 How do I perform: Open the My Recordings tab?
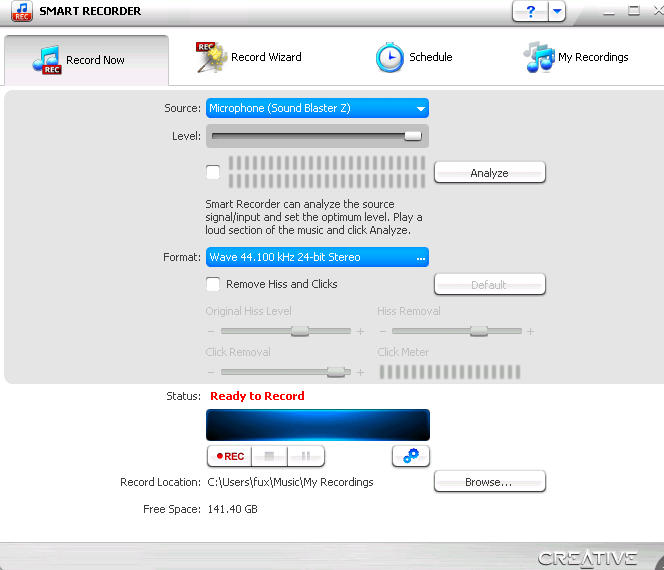click(592, 58)
